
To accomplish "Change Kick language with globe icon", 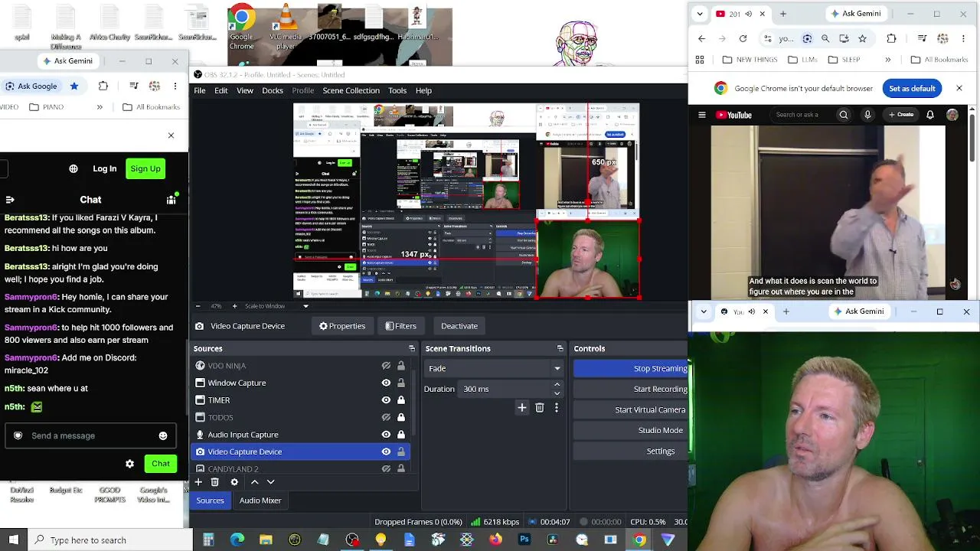I will coord(73,169).
